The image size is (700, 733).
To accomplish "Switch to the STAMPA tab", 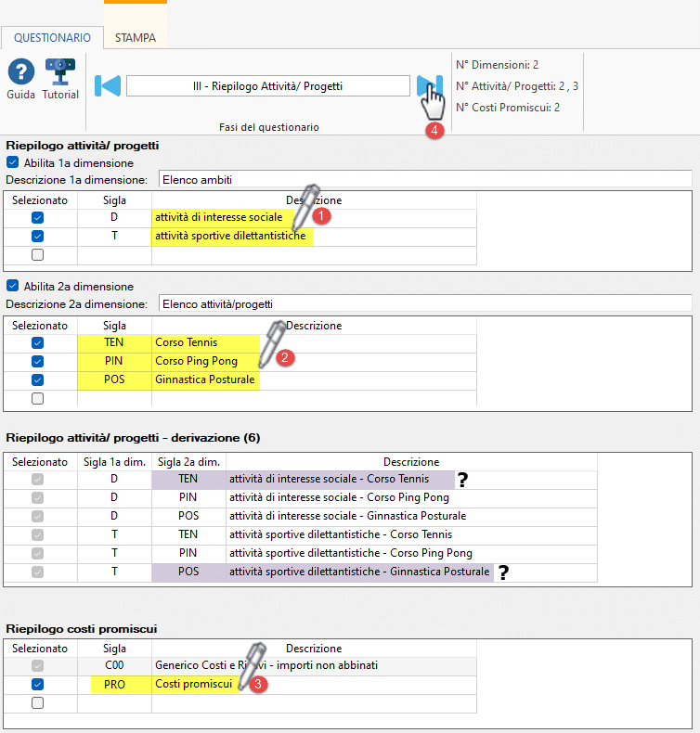I will (136, 38).
